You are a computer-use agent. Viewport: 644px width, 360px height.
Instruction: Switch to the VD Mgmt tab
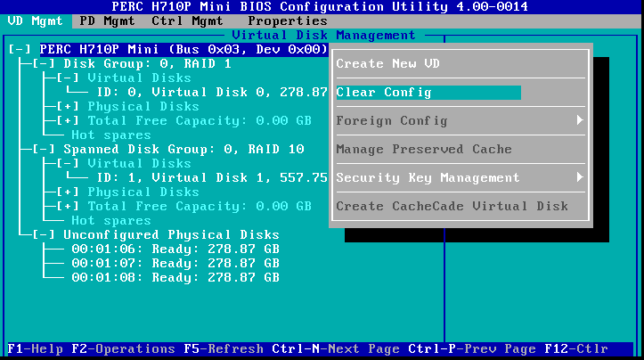pyautogui.click(x=36, y=21)
